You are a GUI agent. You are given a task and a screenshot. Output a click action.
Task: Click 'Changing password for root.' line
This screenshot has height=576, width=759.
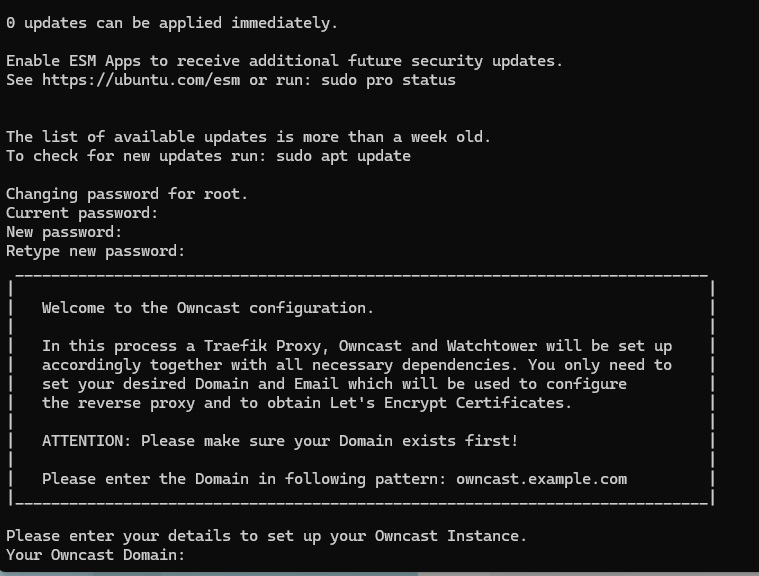click(x=127, y=194)
